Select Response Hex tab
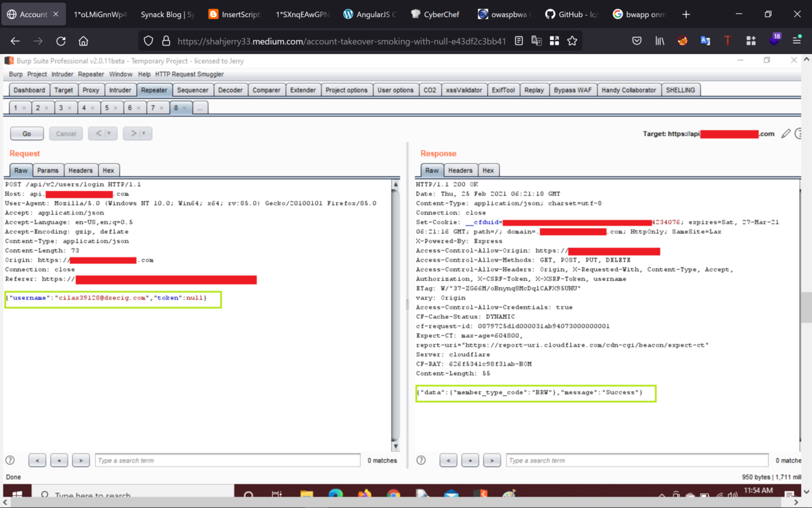Image resolution: width=812 pixels, height=508 pixels. (488, 171)
